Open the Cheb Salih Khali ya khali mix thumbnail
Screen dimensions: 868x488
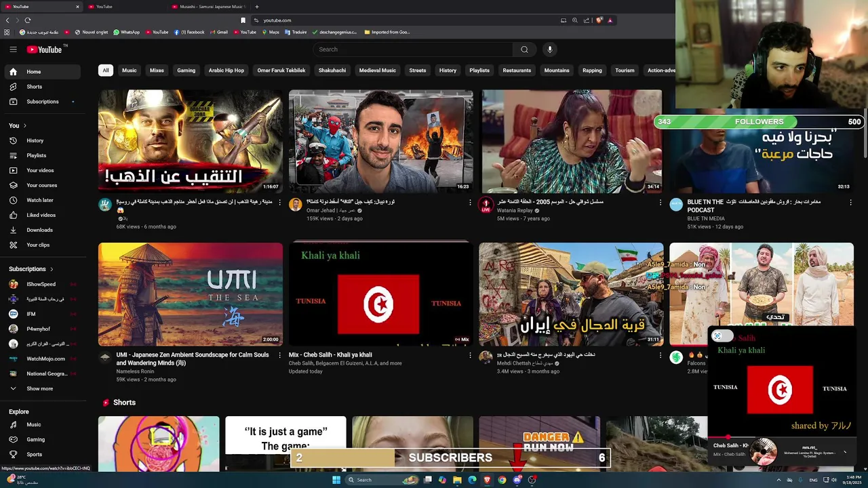click(381, 294)
